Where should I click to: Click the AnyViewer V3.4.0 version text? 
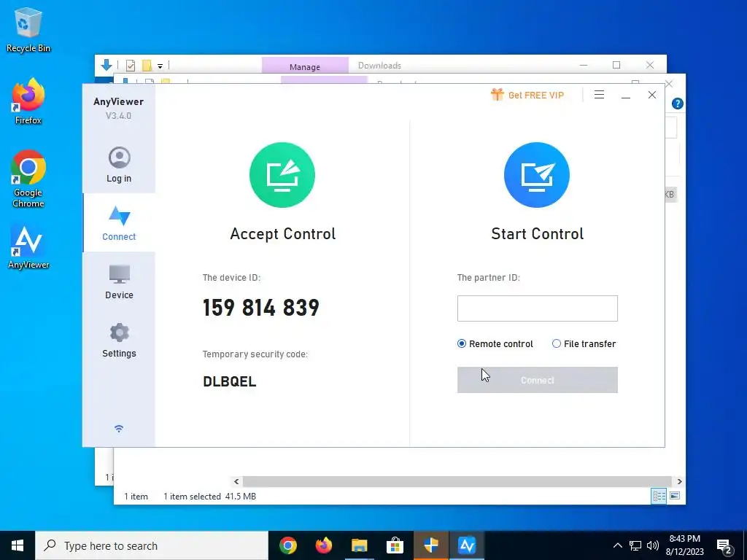118,116
